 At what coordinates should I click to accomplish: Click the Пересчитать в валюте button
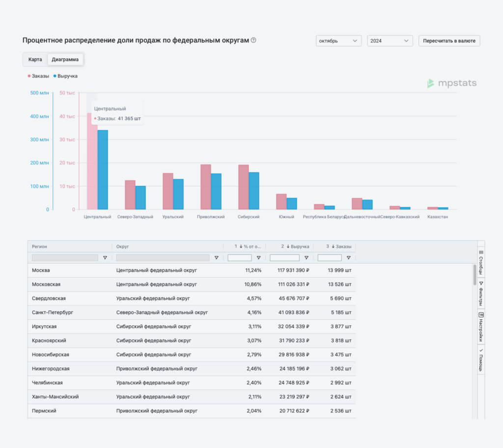coord(449,41)
